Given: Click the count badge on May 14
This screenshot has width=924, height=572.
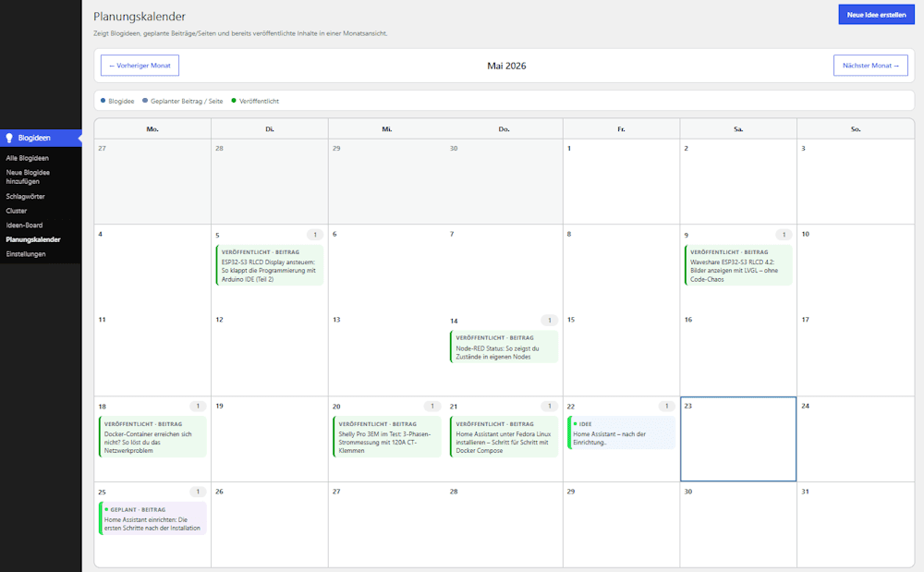Looking at the screenshot, I should (x=550, y=321).
